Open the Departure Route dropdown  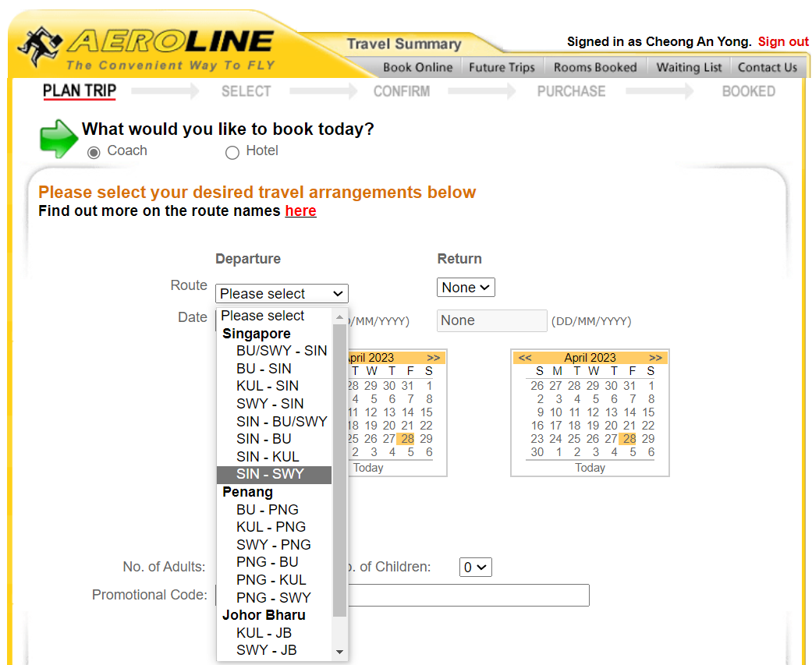point(282,293)
